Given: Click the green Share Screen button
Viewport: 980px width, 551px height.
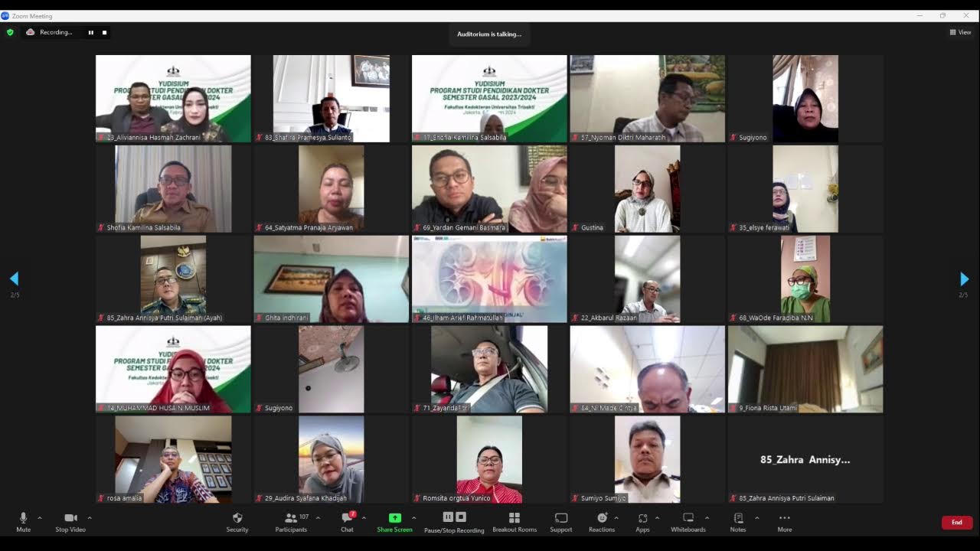Looking at the screenshot, I should pos(395,521).
